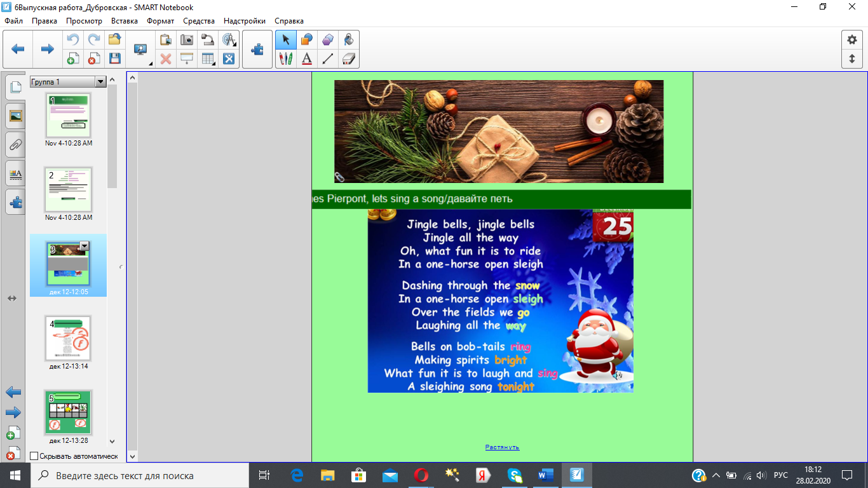This screenshot has height=488, width=868.
Task: Open the Вставка menu
Action: tap(124, 21)
